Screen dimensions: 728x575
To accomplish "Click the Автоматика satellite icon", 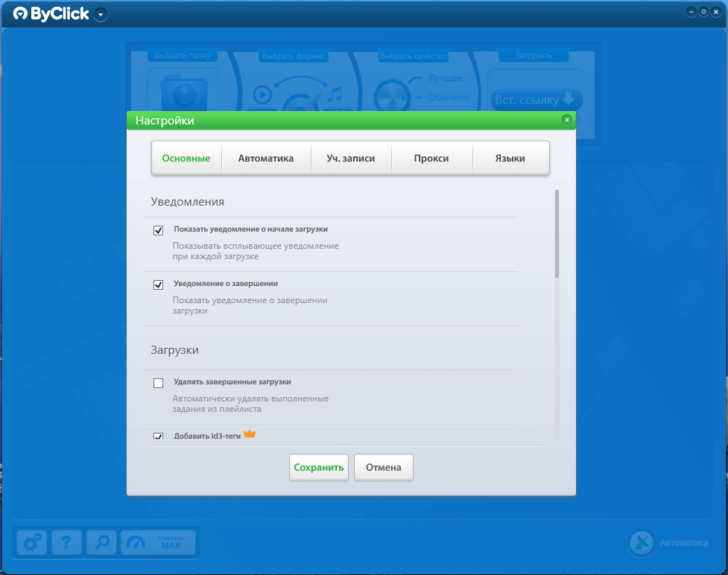I will 642,542.
